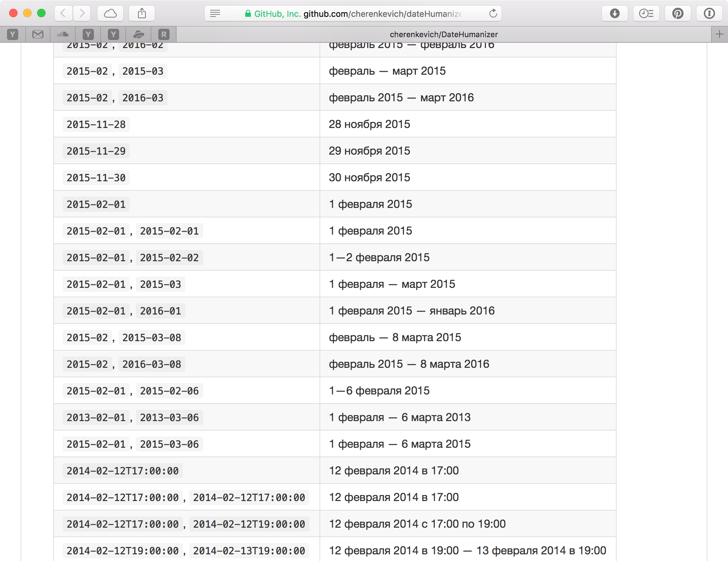Open the Downloads arrow icon
Image resolution: width=728 pixels, height=561 pixels.
tap(615, 13)
